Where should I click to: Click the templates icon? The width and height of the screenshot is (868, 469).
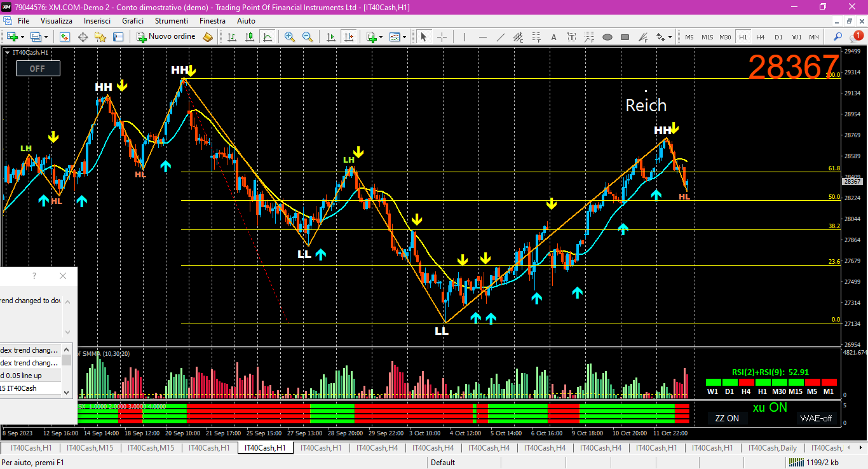pos(395,37)
